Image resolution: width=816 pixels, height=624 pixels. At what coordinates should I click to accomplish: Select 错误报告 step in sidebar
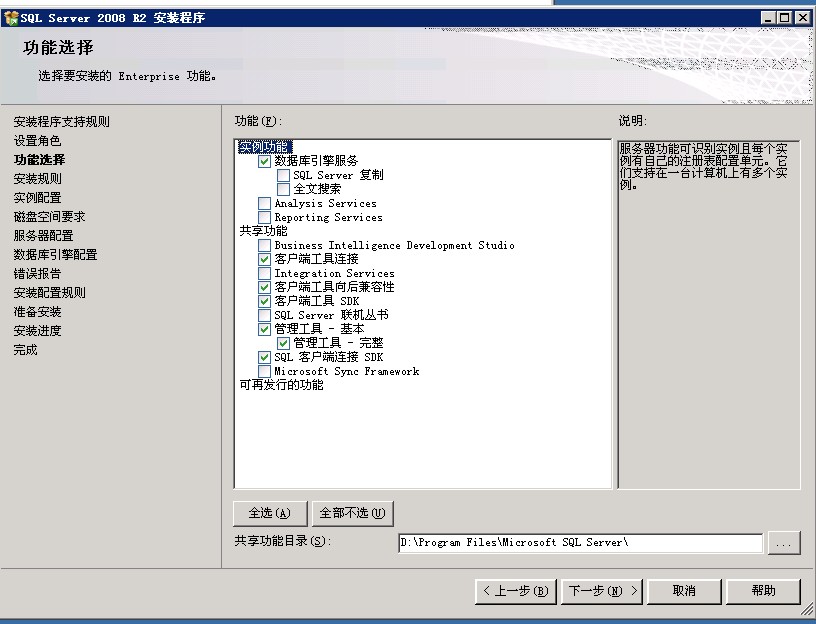37,274
